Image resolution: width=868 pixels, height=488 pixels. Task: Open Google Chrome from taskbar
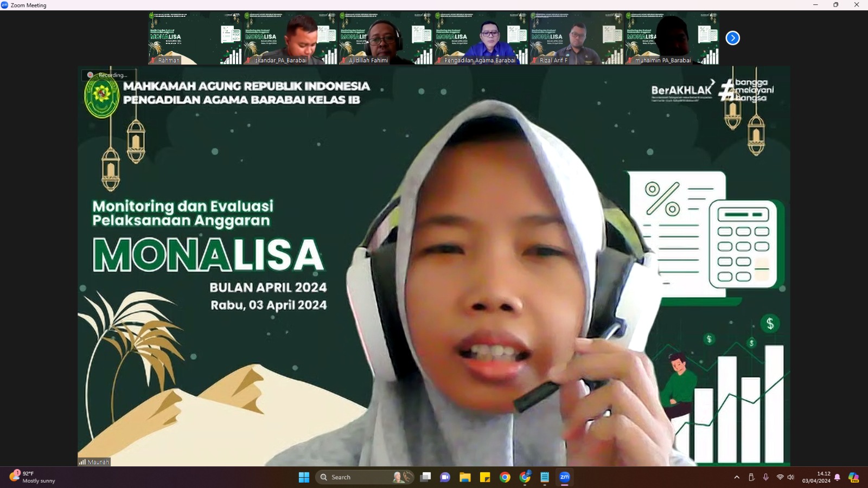(x=505, y=477)
